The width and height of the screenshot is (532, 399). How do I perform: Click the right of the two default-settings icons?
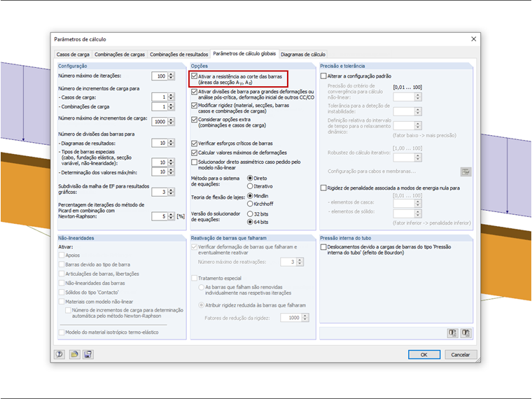(465, 332)
